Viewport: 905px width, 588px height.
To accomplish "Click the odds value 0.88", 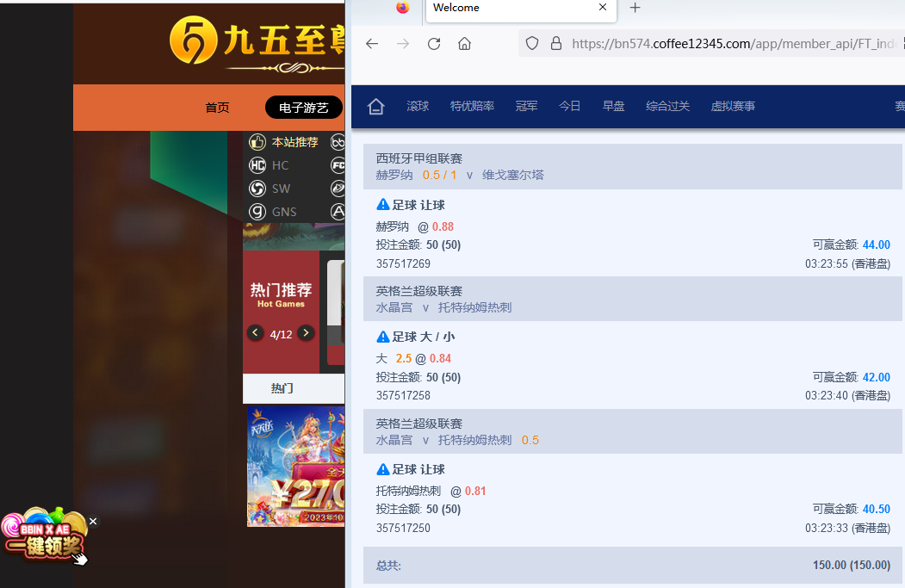I will coord(443,226).
